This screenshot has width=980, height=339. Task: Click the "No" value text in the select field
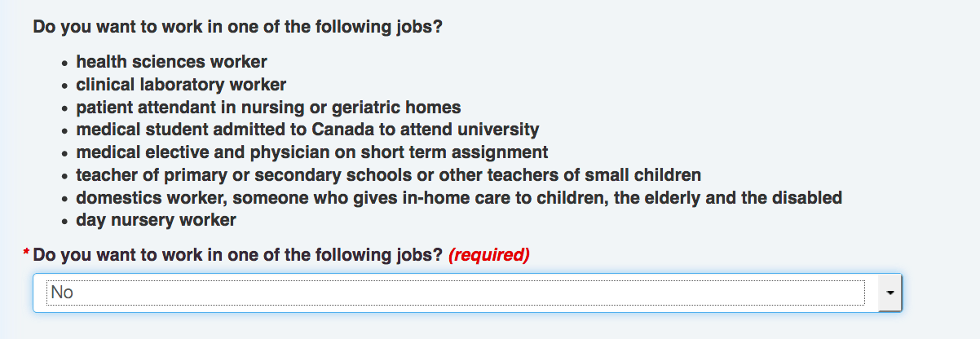tap(62, 293)
